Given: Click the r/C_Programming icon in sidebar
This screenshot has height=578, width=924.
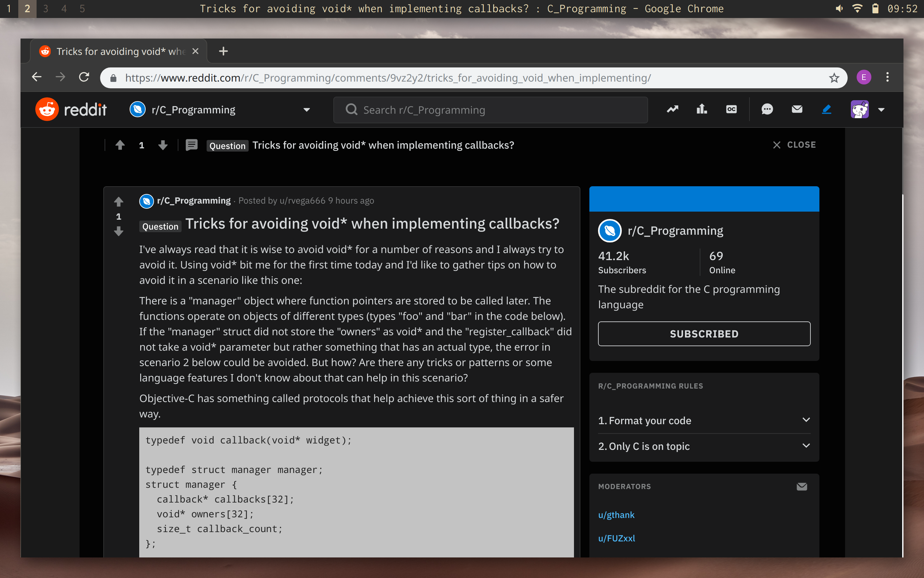Looking at the screenshot, I should click(610, 231).
